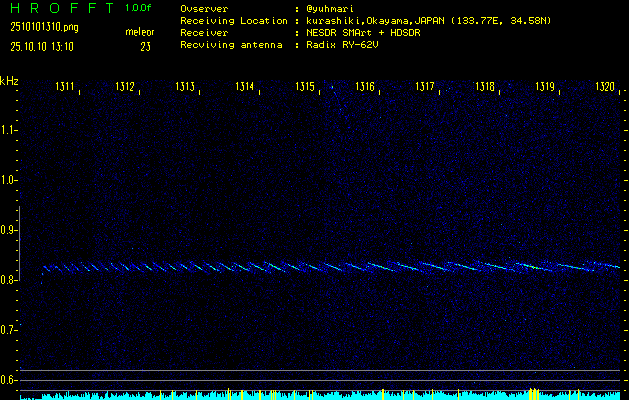Click the version number 1.00f
Viewport: 629px width, 400px height.
(x=139, y=8)
